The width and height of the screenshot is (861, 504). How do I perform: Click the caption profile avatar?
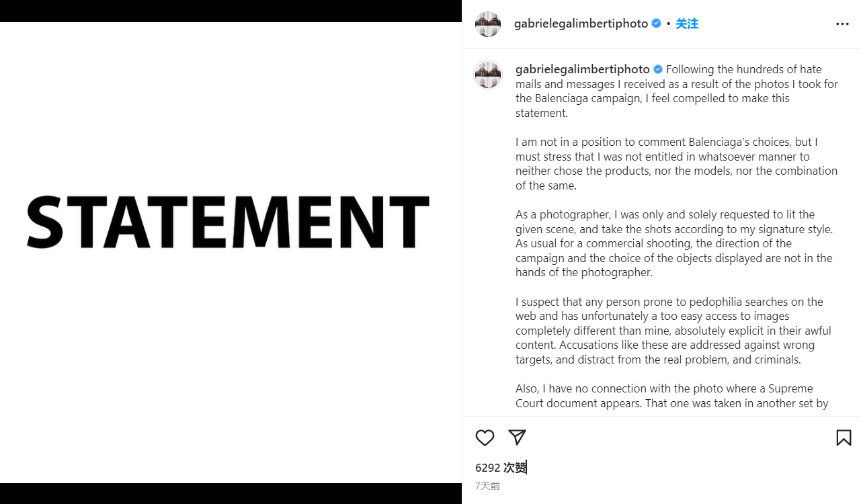point(488,75)
